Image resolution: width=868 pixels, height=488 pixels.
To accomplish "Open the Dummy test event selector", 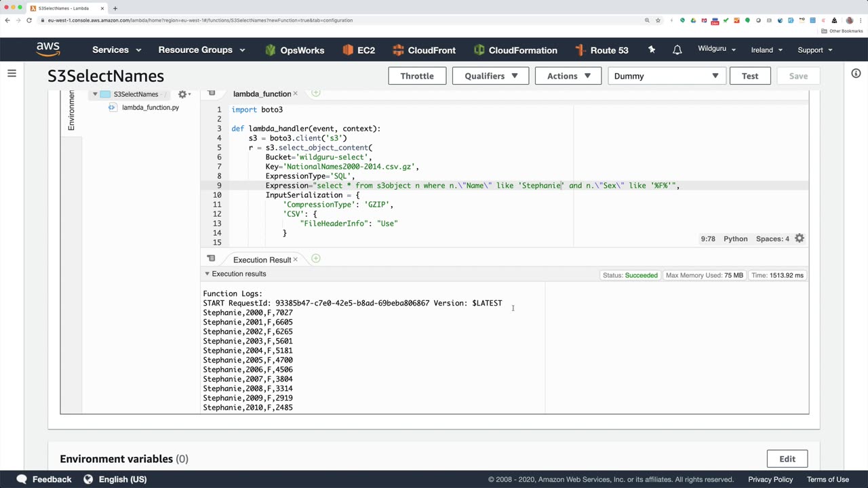I will (666, 76).
